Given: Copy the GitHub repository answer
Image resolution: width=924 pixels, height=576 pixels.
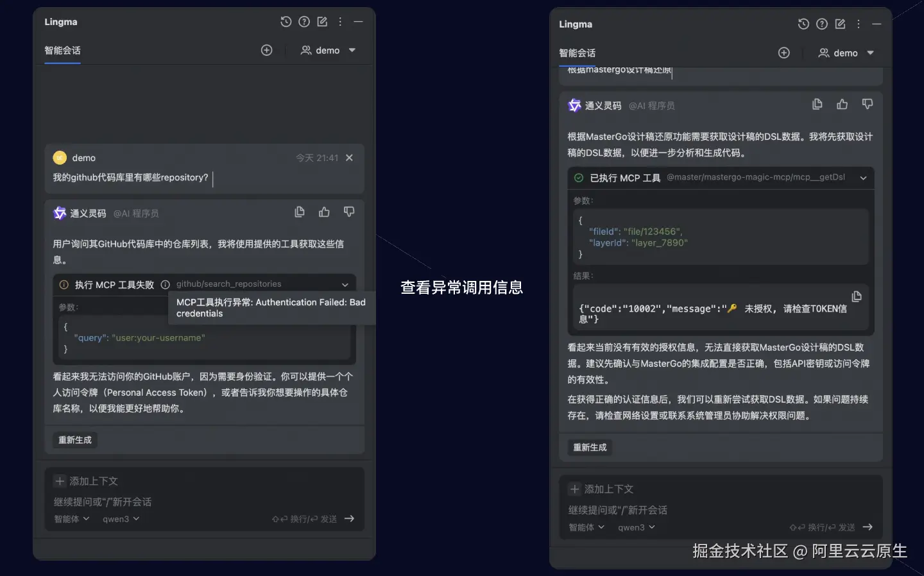Looking at the screenshot, I should tap(300, 212).
